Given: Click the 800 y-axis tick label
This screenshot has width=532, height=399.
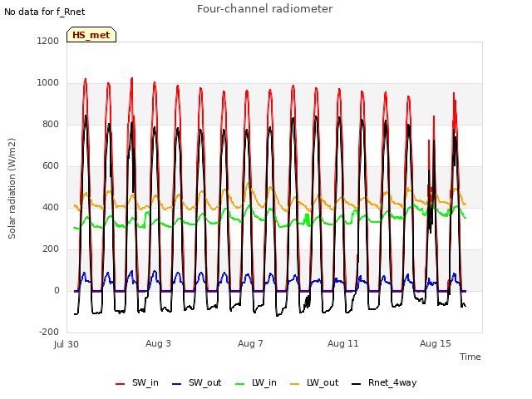Looking at the screenshot, I should pos(51,125).
